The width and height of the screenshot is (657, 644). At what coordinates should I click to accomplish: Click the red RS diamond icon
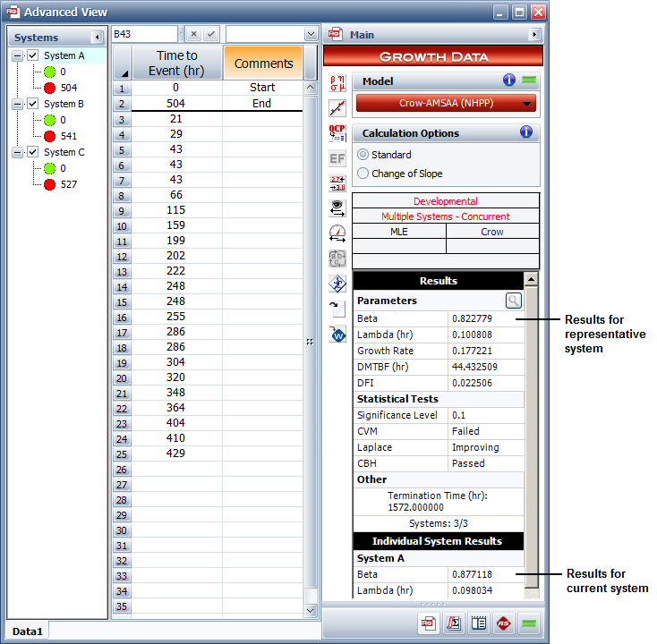(x=504, y=623)
